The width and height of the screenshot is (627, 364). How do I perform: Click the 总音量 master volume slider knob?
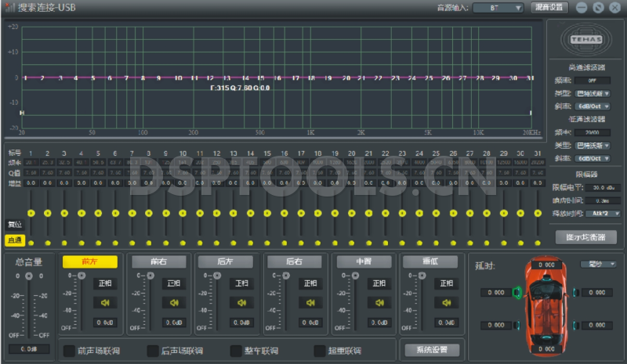point(29,276)
